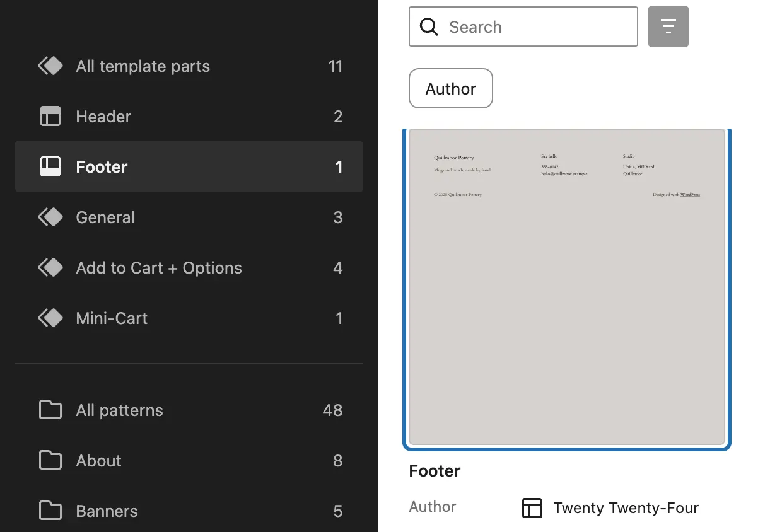Screen dimensions: 782x532
Task: Click the Footer layout icon in sidebar
Action: click(x=50, y=167)
